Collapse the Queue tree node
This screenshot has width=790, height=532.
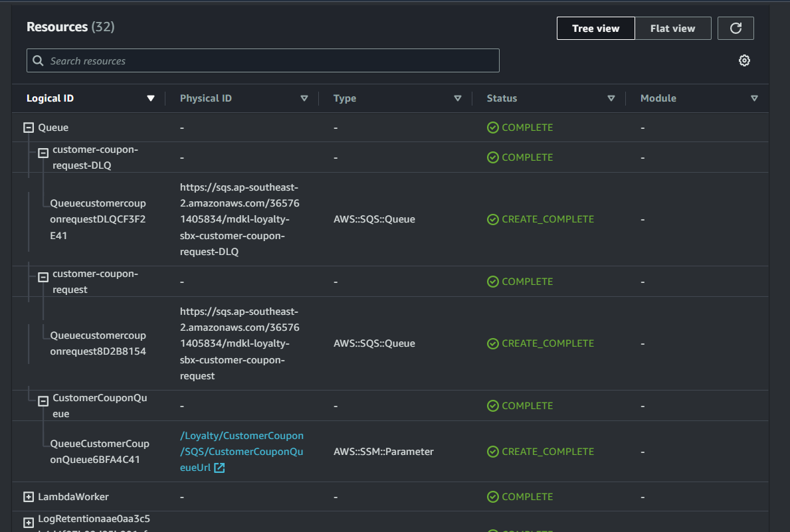(29, 128)
